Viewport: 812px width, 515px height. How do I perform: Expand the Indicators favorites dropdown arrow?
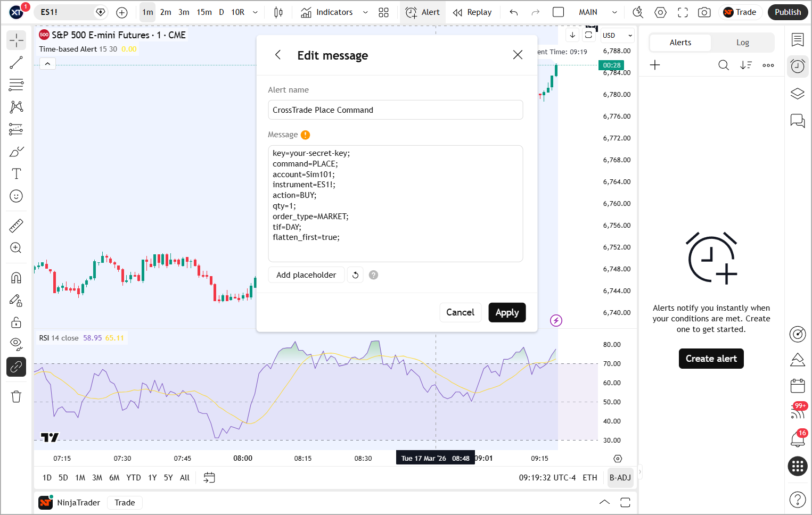[x=365, y=12]
